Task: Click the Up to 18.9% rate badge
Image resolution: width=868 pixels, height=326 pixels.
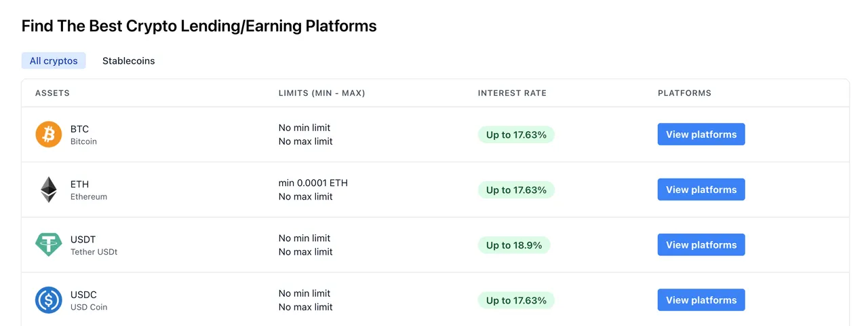Action: pyautogui.click(x=514, y=245)
